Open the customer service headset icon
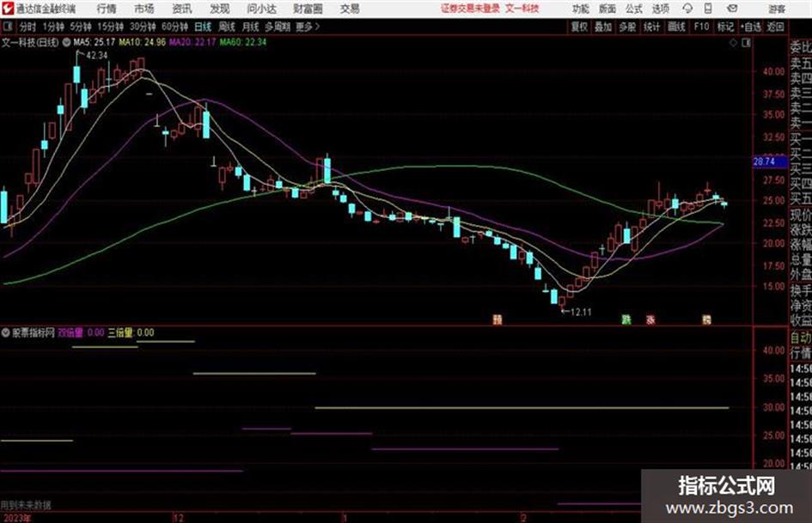Viewport: 812px width, 523px height. pos(687,9)
